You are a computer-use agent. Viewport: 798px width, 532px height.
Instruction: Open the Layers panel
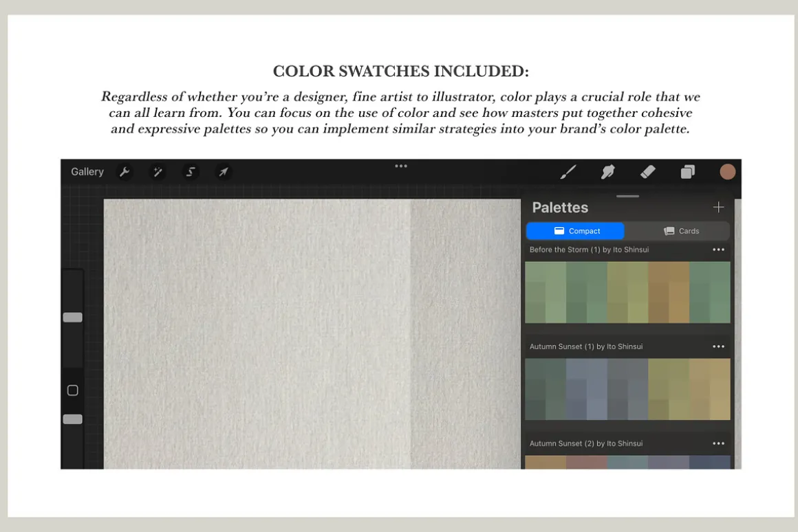(687, 172)
